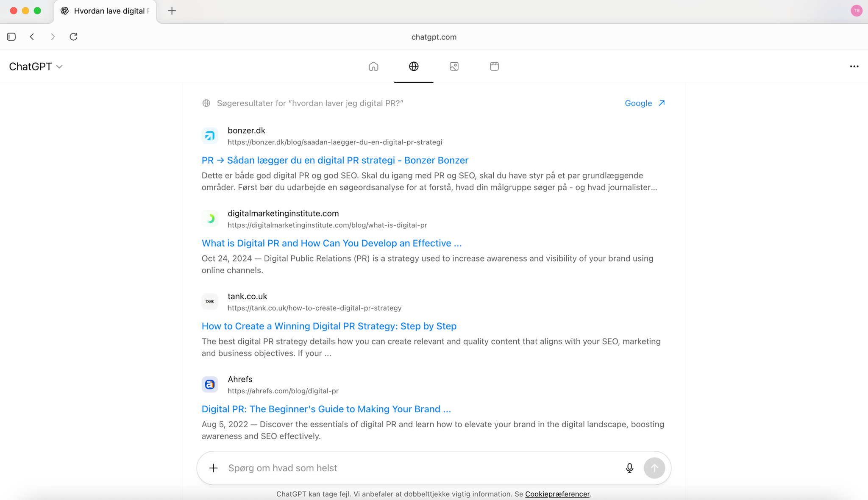The image size is (868, 500).
Task: Open a new browser tab
Action: pos(172,11)
